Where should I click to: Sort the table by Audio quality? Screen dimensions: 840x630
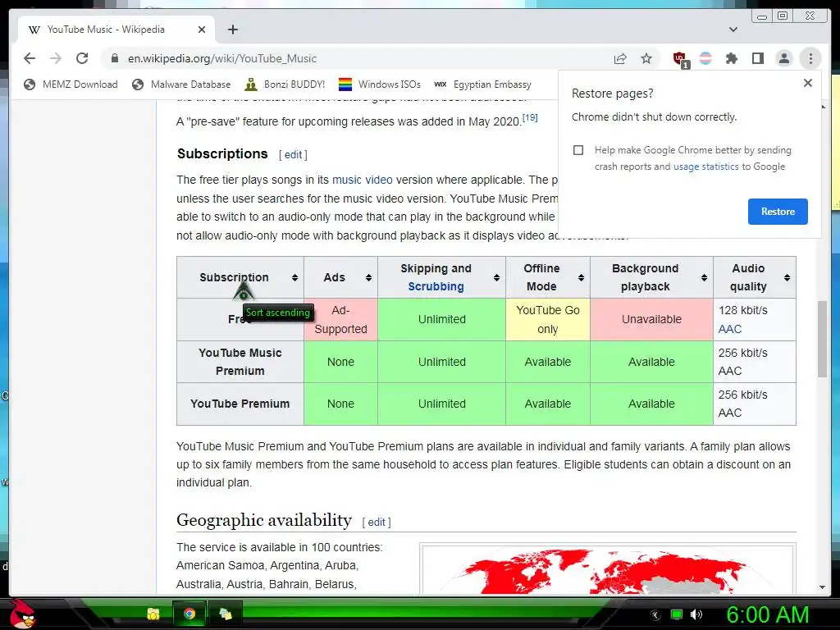[755, 277]
